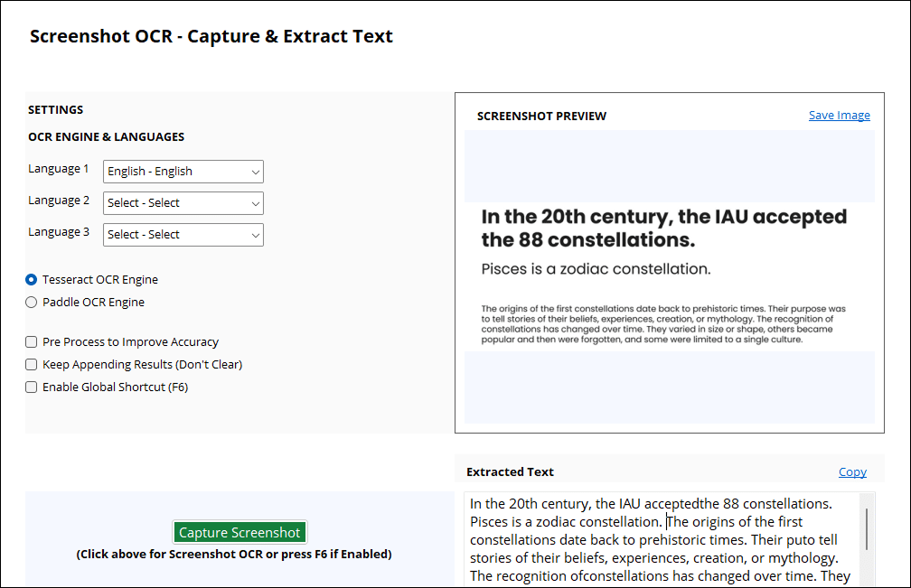Click the small paragraph in the preview image

click(663, 324)
